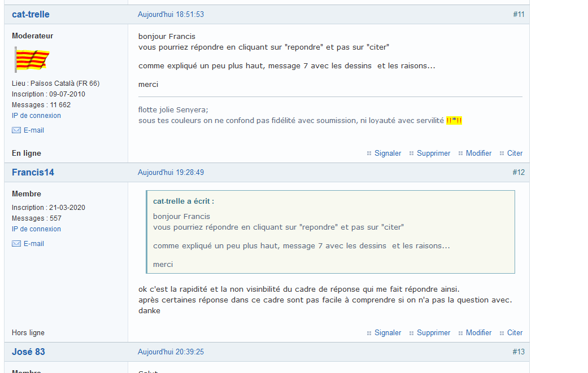Report post #12 with Signaler
The width and height of the screenshot is (588, 373).
pos(387,332)
